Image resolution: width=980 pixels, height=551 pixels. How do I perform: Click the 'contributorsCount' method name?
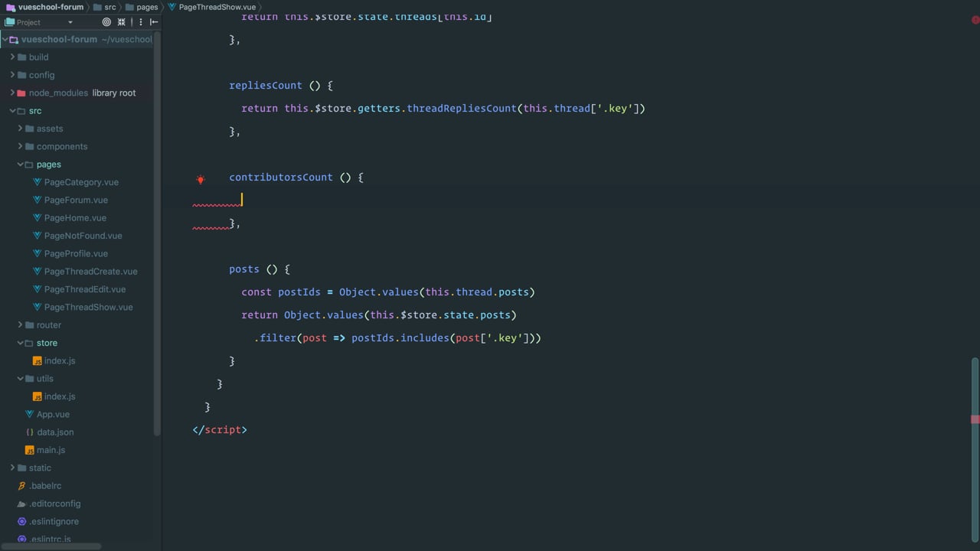(281, 177)
